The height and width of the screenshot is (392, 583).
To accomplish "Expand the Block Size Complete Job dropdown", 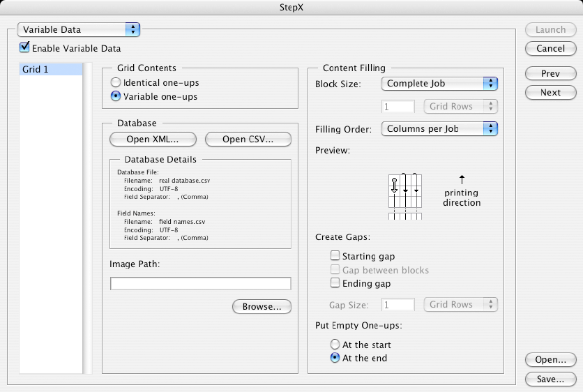I will tap(439, 84).
